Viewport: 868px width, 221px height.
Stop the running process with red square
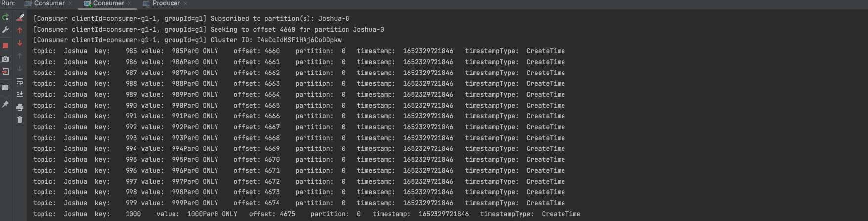pyautogui.click(x=5, y=46)
